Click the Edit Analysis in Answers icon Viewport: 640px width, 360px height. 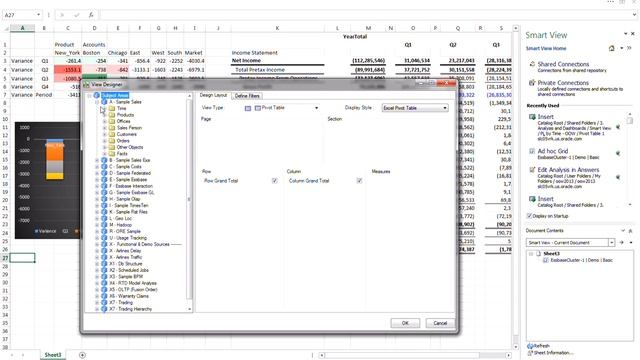point(532,170)
